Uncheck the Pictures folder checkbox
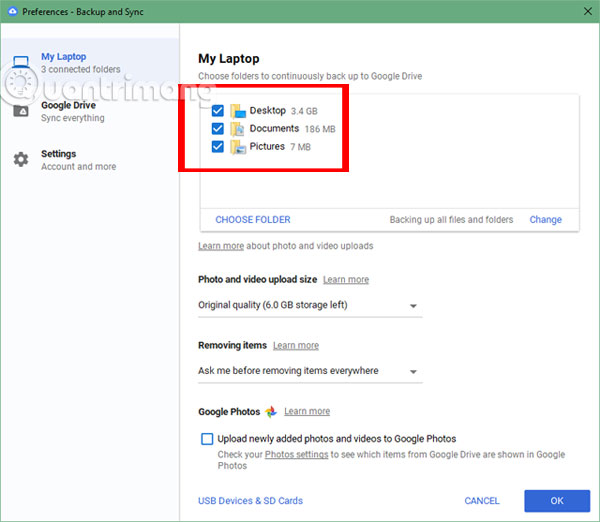 218,146
